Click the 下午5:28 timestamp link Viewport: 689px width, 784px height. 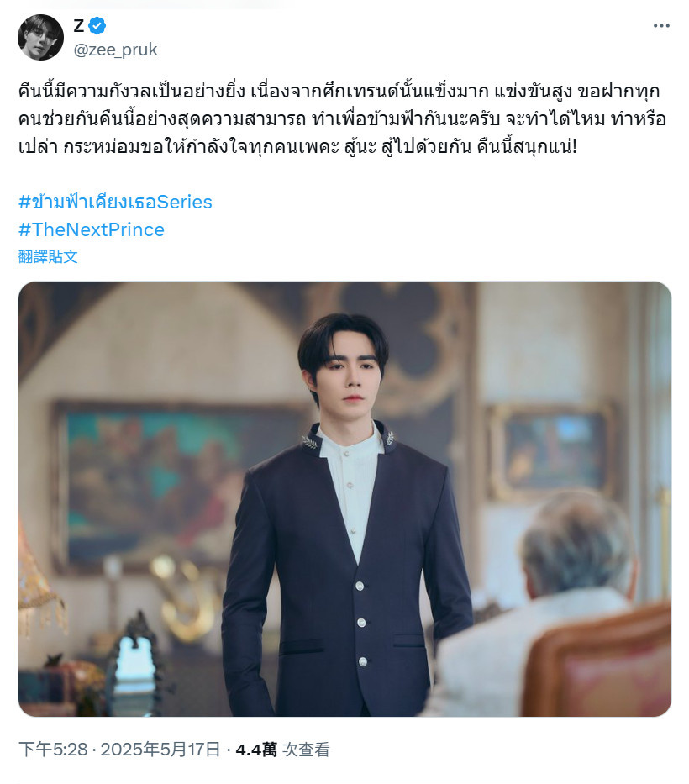pos(53,750)
